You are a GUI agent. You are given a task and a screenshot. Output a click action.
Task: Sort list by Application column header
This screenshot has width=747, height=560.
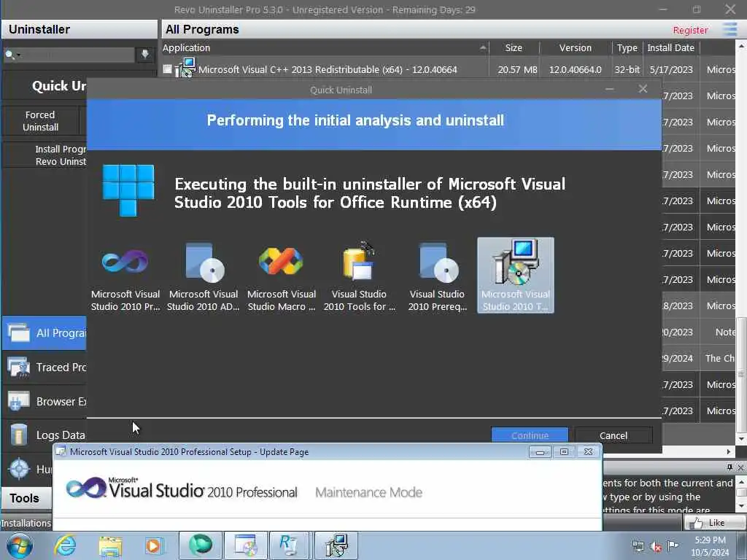point(325,47)
